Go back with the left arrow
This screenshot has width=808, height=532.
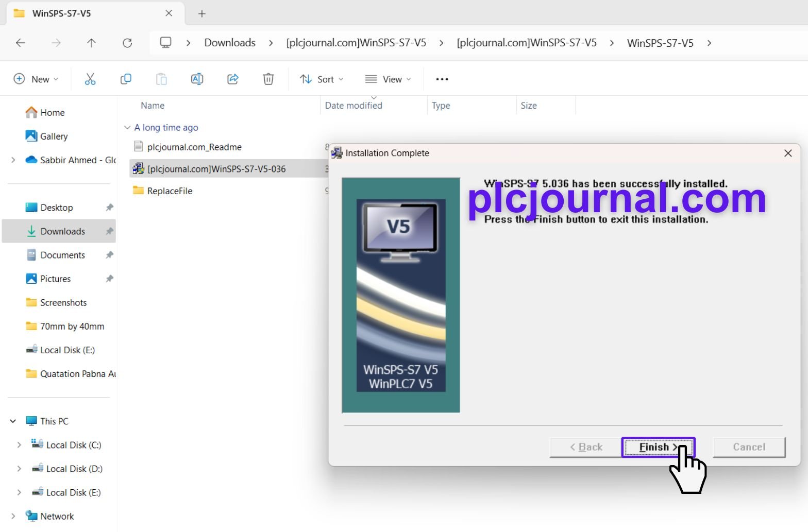click(20, 43)
